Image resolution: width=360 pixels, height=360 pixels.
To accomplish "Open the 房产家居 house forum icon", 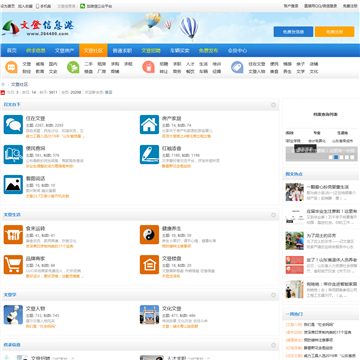I will click(x=149, y=125).
